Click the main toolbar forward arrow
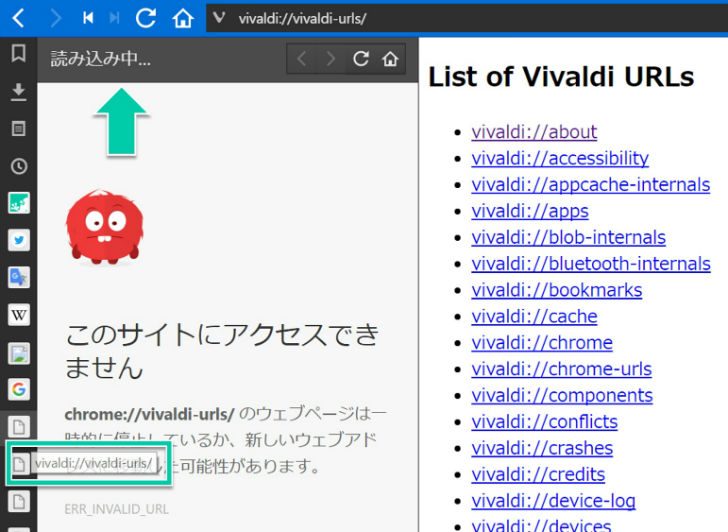 [55, 19]
